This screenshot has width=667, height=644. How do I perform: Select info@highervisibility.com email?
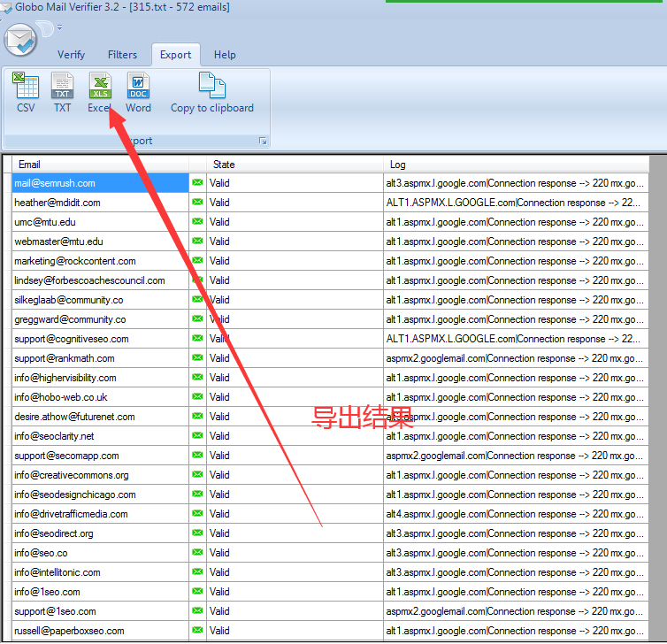pyautogui.click(x=100, y=378)
